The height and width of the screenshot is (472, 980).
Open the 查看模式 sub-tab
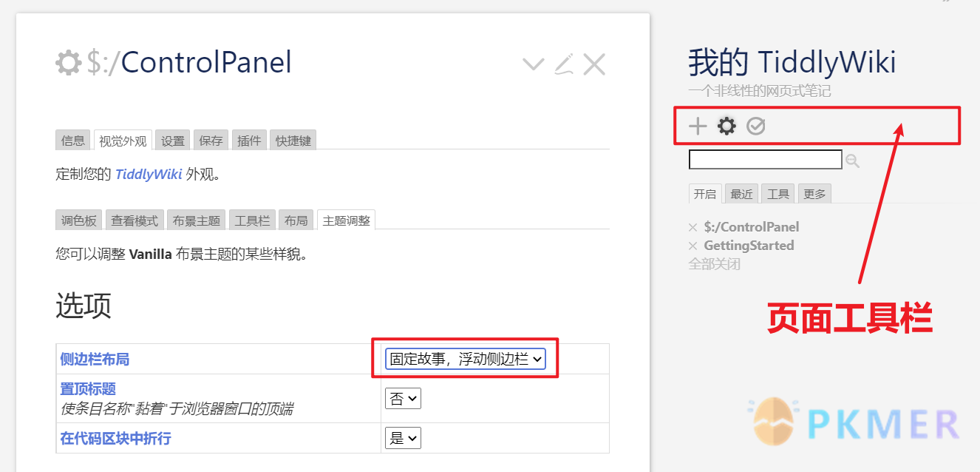pyautogui.click(x=135, y=220)
